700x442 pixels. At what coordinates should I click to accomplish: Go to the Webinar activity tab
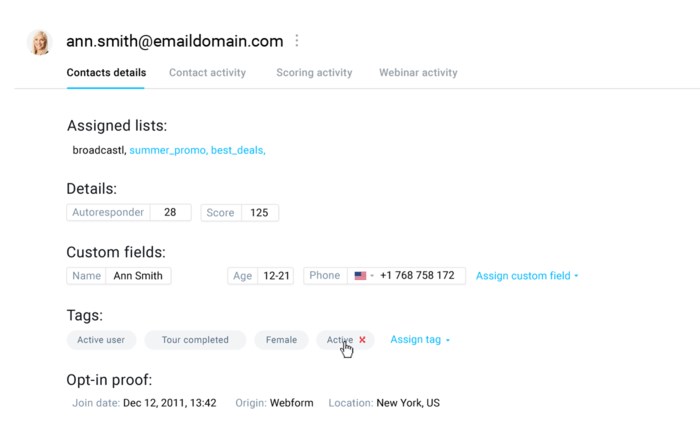click(418, 73)
